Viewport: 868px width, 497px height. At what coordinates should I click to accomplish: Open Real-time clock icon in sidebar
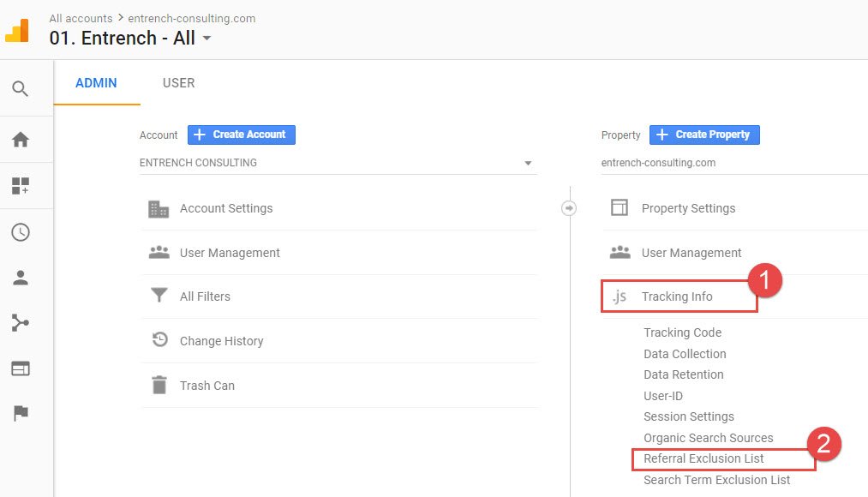[20, 232]
